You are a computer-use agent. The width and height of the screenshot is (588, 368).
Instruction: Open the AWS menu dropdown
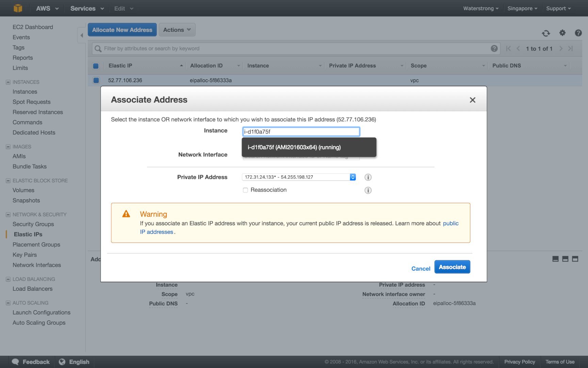coord(47,9)
